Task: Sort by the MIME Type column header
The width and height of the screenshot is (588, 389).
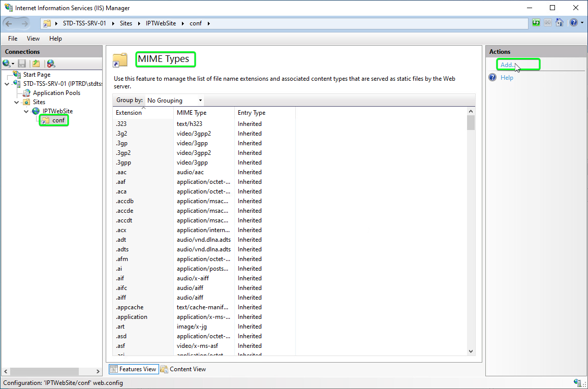Action: coord(204,113)
